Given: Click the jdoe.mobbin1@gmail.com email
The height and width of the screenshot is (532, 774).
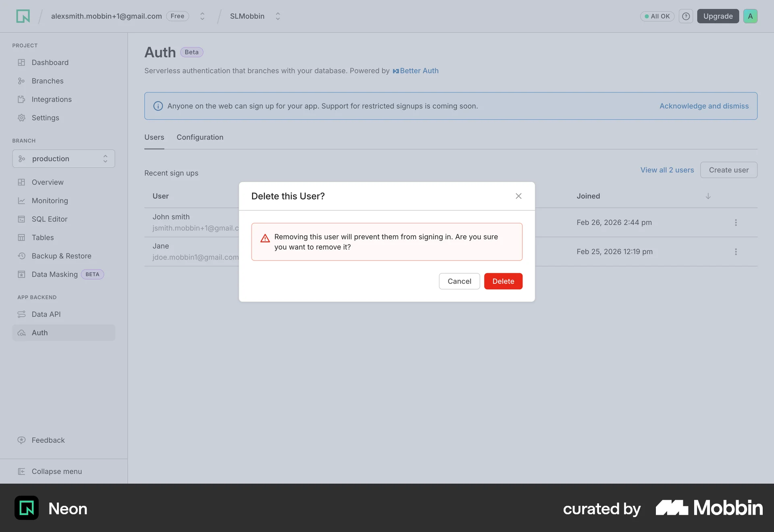Looking at the screenshot, I should tap(196, 257).
